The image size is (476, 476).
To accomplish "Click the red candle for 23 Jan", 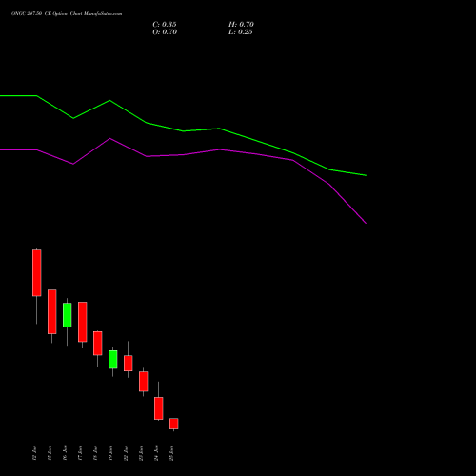I will coord(144,382).
